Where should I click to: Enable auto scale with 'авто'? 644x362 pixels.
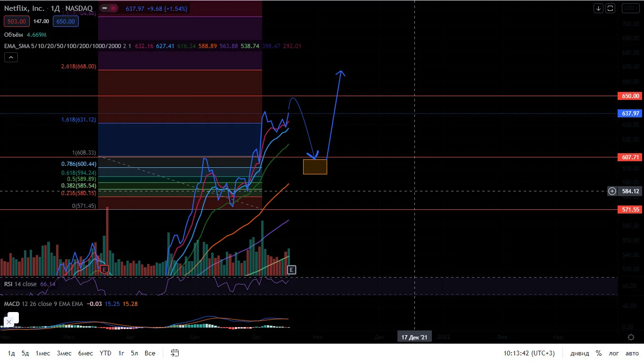632,353
